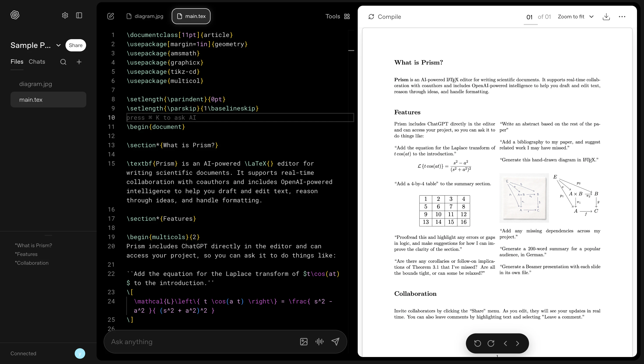Screen dimensions: 644x364
Task: Click table cell 16 in PDF preview
Action: (x=464, y=222)
